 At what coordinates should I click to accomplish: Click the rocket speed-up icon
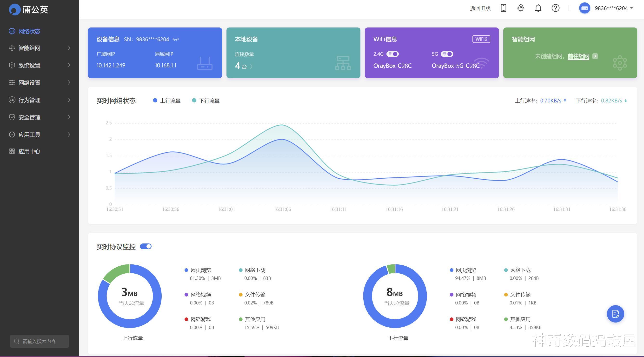tap(521, 8)
